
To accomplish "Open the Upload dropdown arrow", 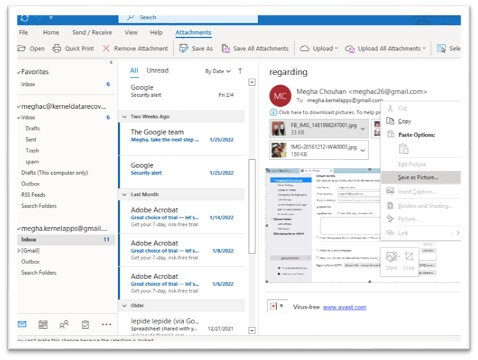I will (x=336, y=48).
